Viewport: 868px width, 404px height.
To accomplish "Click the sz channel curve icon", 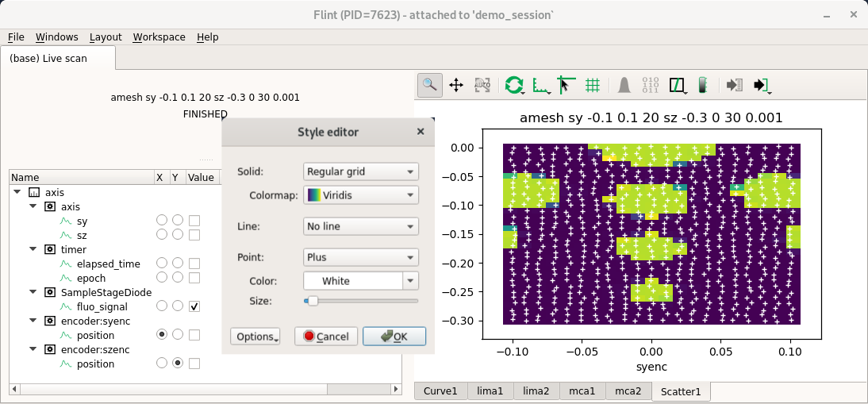I will pos(67,235).
